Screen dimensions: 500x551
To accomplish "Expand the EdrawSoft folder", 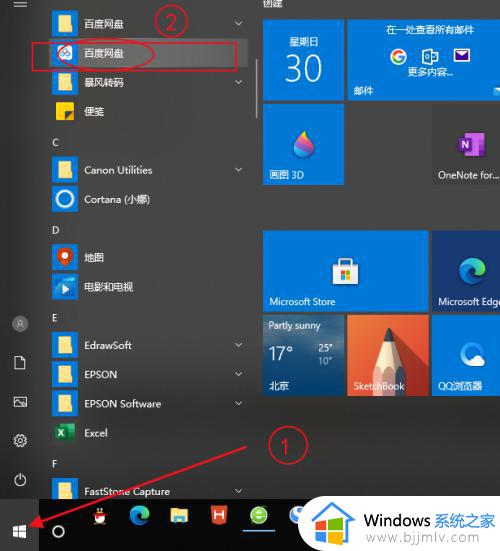I will click(149, 345).
